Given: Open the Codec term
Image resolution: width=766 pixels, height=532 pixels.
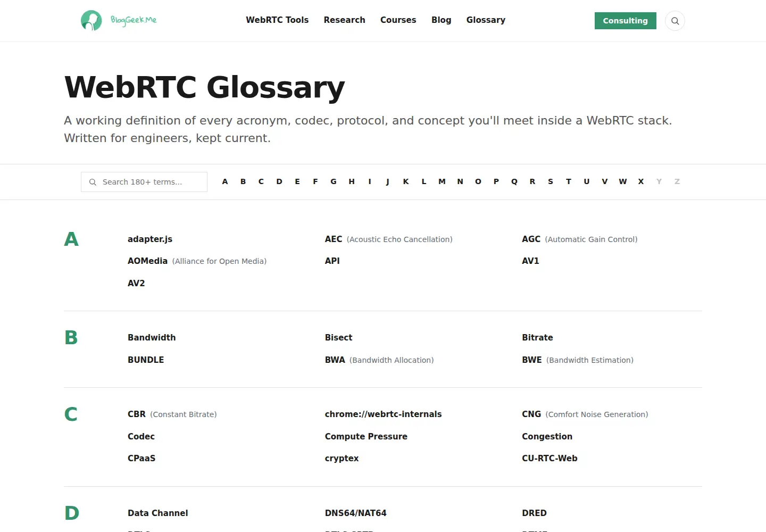Looking at the screenshot, I should point(141,437).
